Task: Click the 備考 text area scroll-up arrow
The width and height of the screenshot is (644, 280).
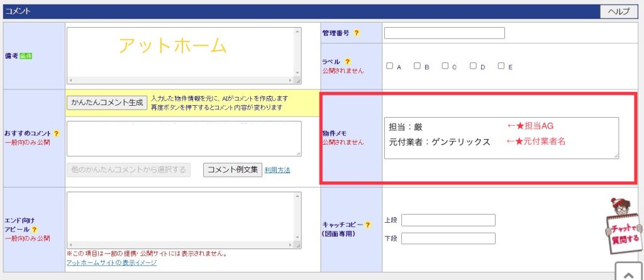Action: point(298,31)
